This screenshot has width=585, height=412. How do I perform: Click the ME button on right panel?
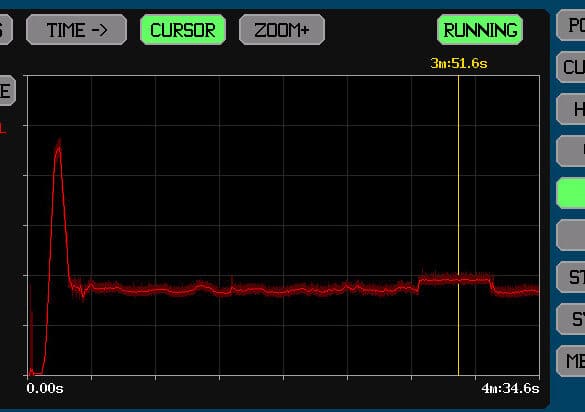571,361
